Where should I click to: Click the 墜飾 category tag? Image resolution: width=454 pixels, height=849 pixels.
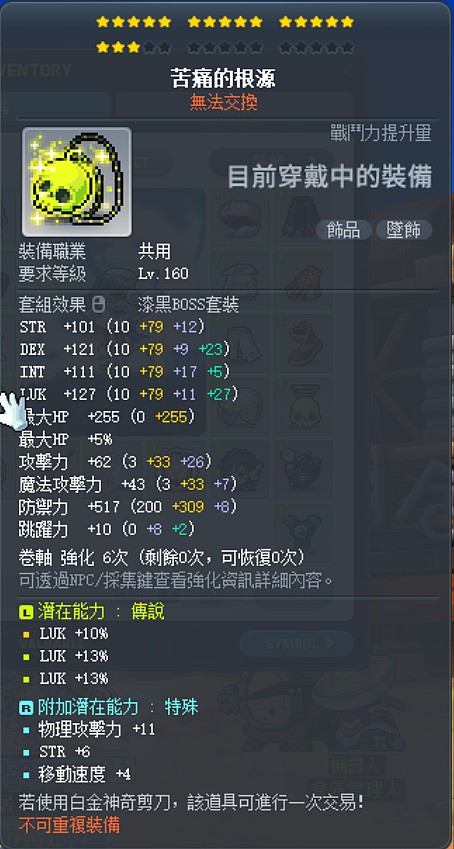click(404, 230)
